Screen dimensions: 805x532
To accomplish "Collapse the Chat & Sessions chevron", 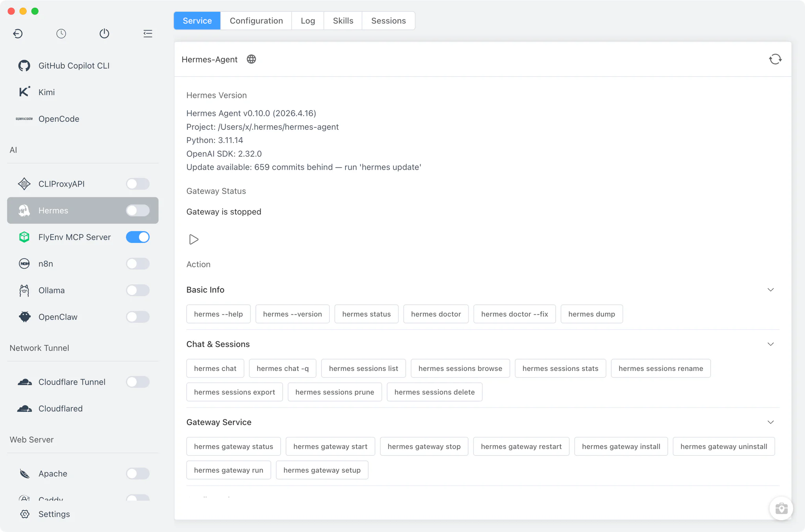I will 770,344.
